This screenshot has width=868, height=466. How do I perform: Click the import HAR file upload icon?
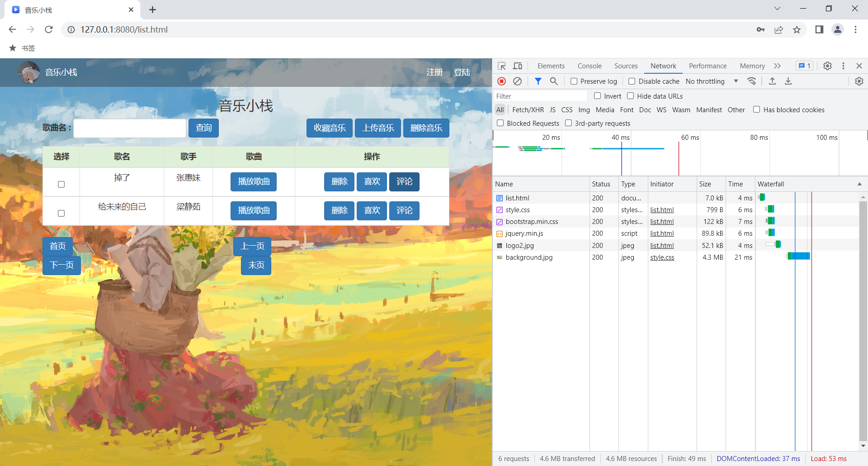point(772,81)
